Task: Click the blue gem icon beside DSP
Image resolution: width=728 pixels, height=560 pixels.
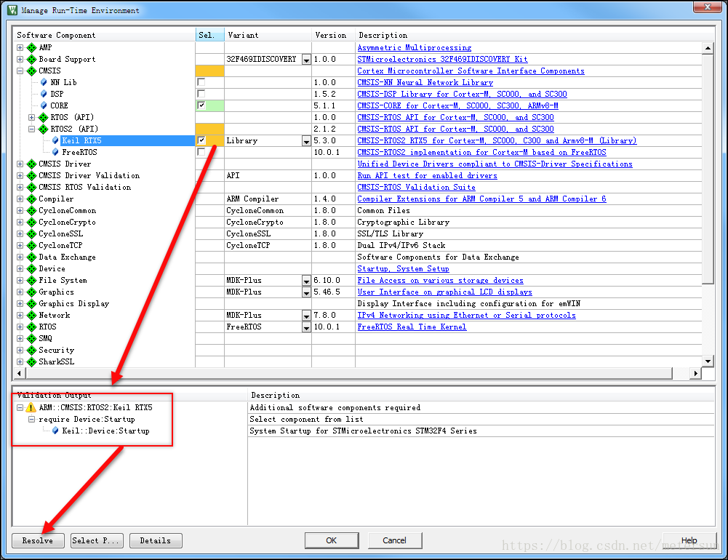Action: coord(44,94)
